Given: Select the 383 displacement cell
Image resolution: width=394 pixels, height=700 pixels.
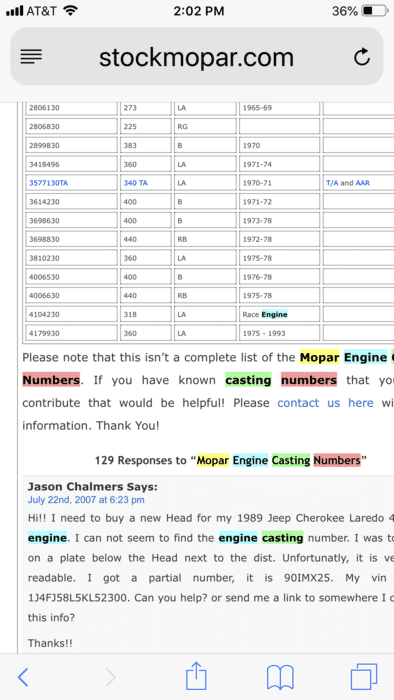Looking at the screenshot, I should pos(145,146).
